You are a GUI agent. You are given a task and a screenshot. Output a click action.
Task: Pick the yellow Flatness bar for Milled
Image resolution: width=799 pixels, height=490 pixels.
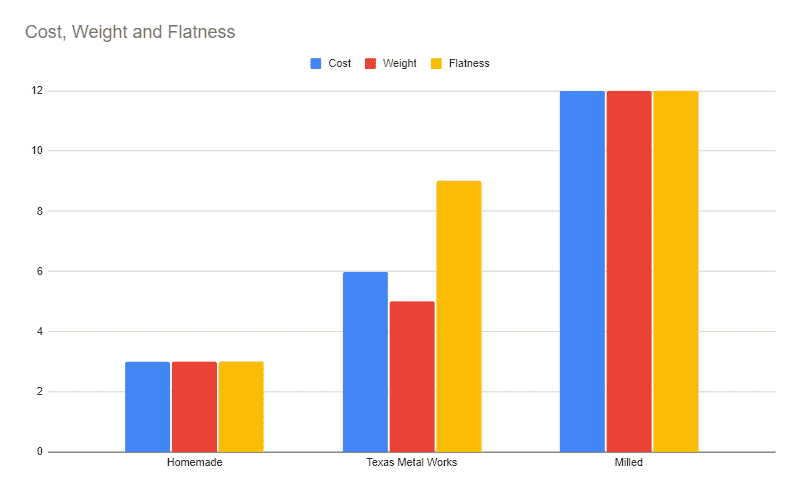(676, 271)
